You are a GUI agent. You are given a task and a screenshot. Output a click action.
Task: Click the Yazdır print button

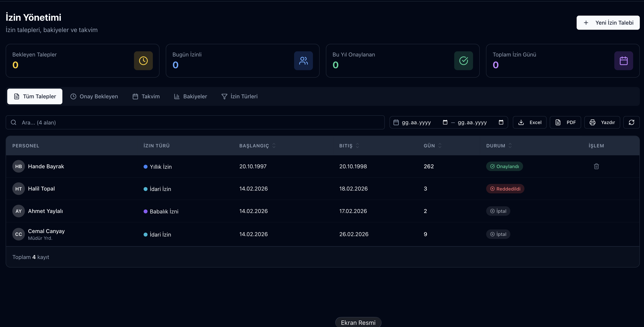[x=602, y=122]
